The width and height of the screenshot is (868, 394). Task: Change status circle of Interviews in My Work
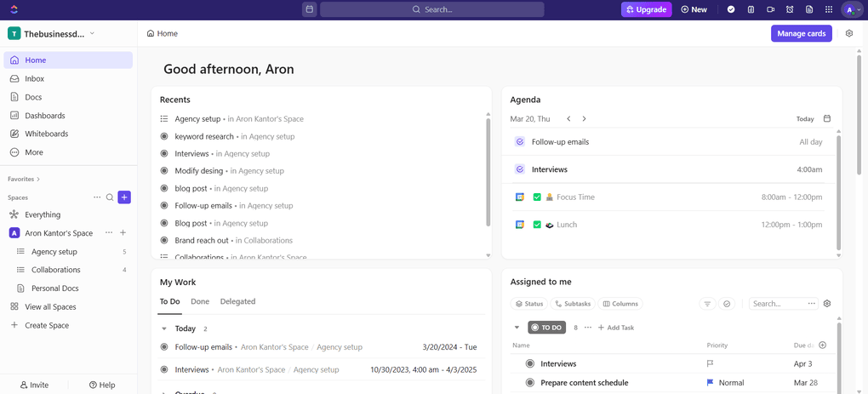click(x=164, y=369)
